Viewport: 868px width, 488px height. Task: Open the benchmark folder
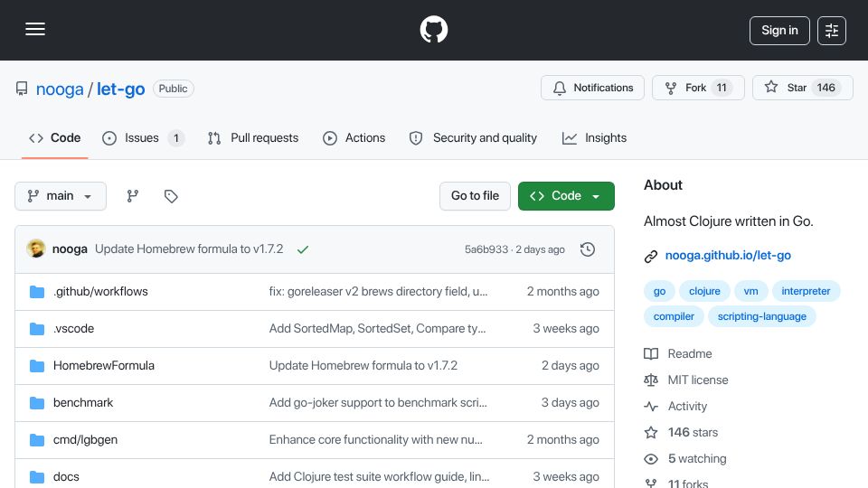point(83,403)
